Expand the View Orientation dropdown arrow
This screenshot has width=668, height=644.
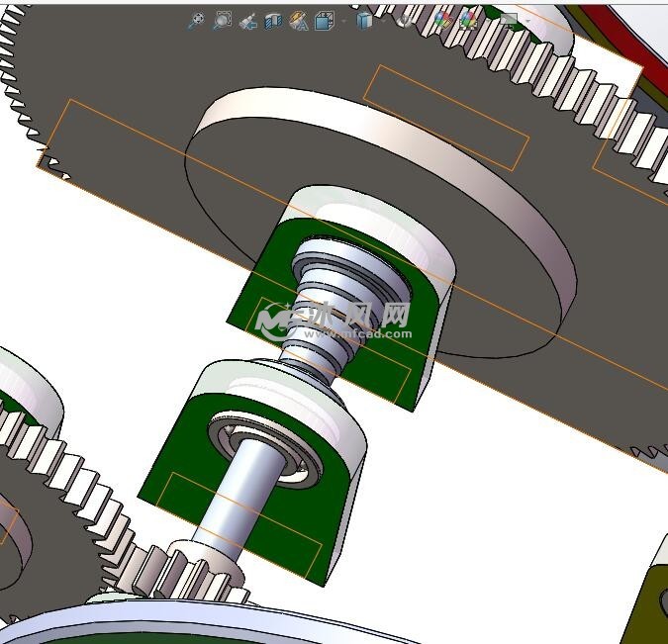click(343, 21)
